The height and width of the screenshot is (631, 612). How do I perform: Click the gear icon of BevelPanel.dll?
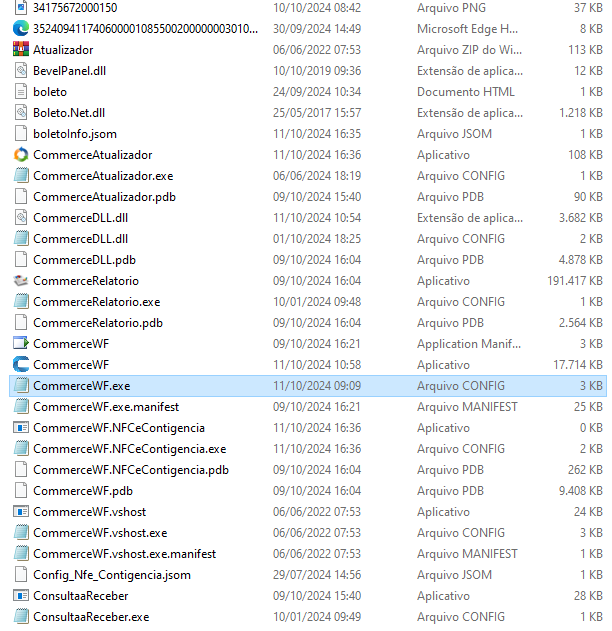(21, 71)
